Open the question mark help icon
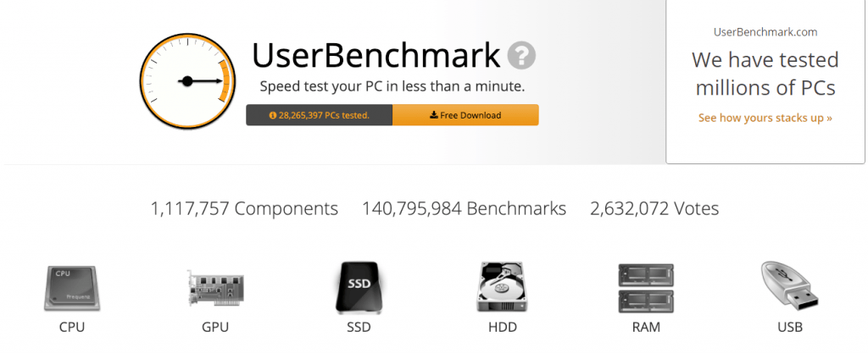868x353 pixels. (521, 55)
